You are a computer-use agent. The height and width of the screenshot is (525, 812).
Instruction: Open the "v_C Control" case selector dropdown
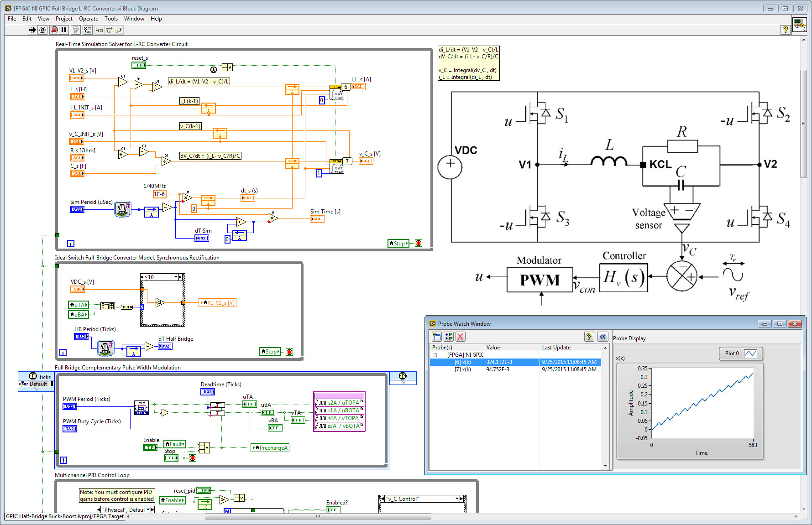(457, 499)
